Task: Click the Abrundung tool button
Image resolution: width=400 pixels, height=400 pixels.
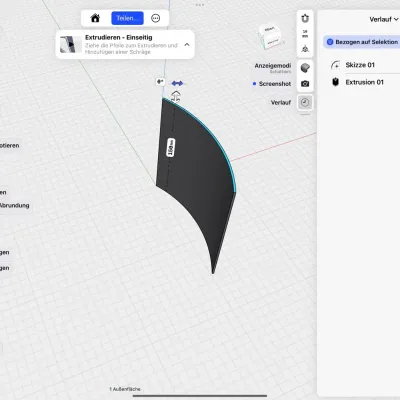Action: pyautogui.click(x=15, y=205)
